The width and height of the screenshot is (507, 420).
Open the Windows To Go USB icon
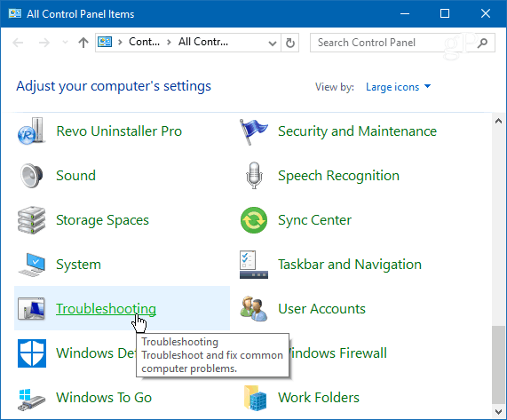pyautogui.click(x=31, y=400)
